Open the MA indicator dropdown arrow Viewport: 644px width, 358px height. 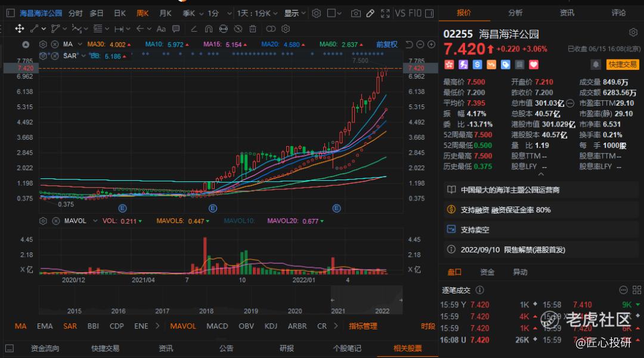click(x=80, y=44)
